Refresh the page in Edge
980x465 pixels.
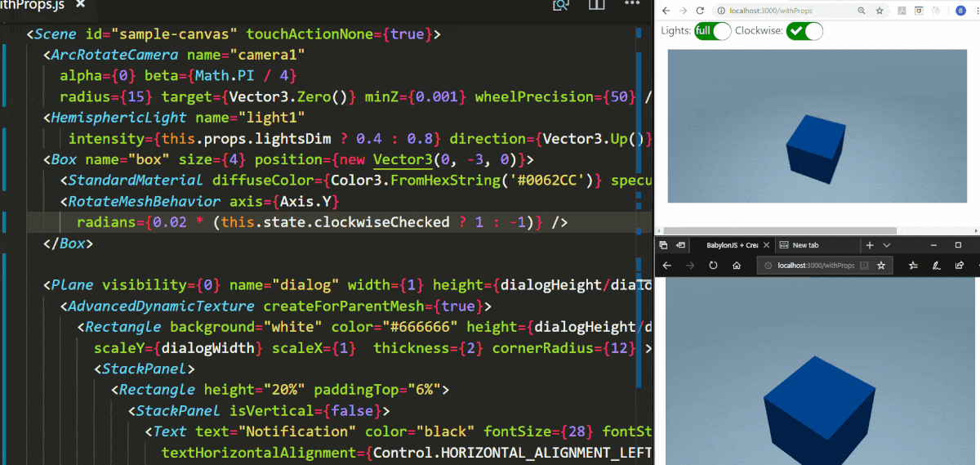(x=713, y=266)
